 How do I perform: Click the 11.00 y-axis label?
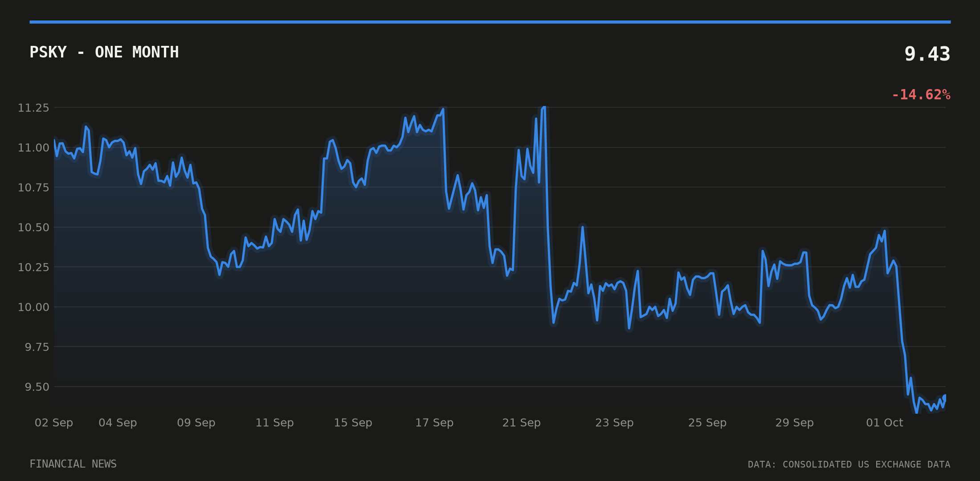tap(33, 148)
